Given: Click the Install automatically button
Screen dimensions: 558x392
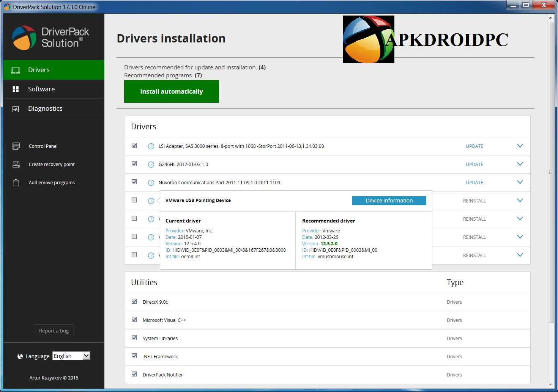Looking at the screenshot, I should (172, 91).
